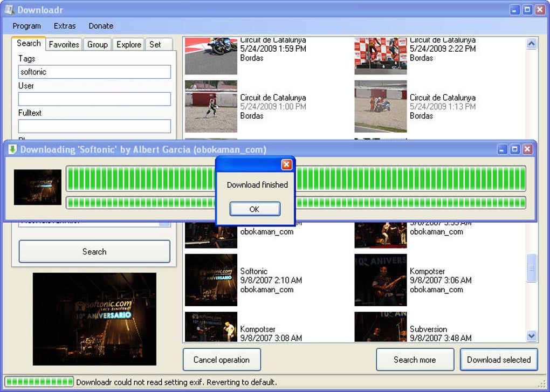The image size is (550, 392).
Task: Click the Fulltext input field
Action: pyautogui.click(x=94, y=126)
